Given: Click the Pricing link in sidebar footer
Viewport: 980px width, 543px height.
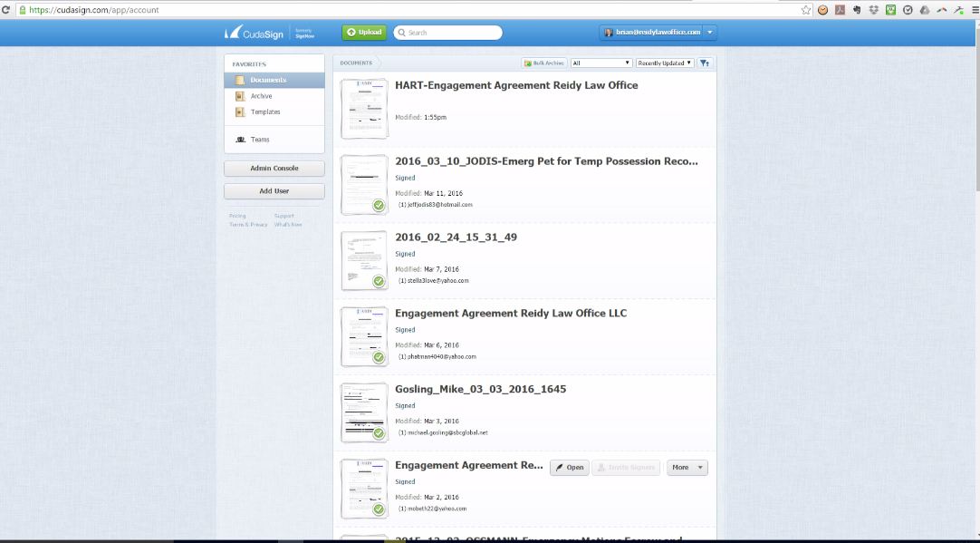Looking at the screenshot, I should [237, 216].
